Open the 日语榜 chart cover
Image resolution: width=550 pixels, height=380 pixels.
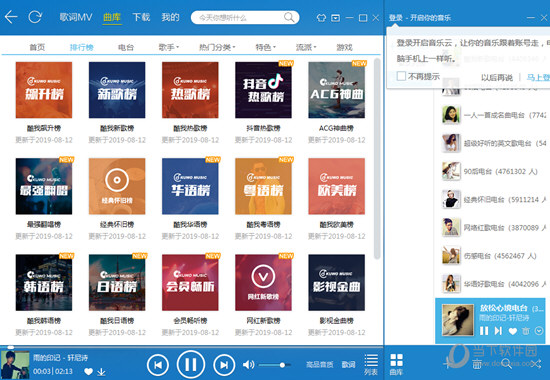(117, 282)
